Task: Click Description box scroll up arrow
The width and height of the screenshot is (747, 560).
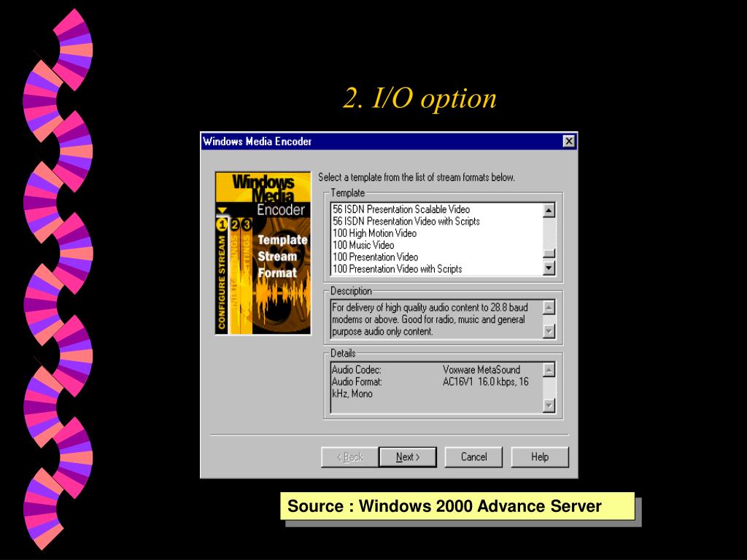Action: [x=549, y=308]
